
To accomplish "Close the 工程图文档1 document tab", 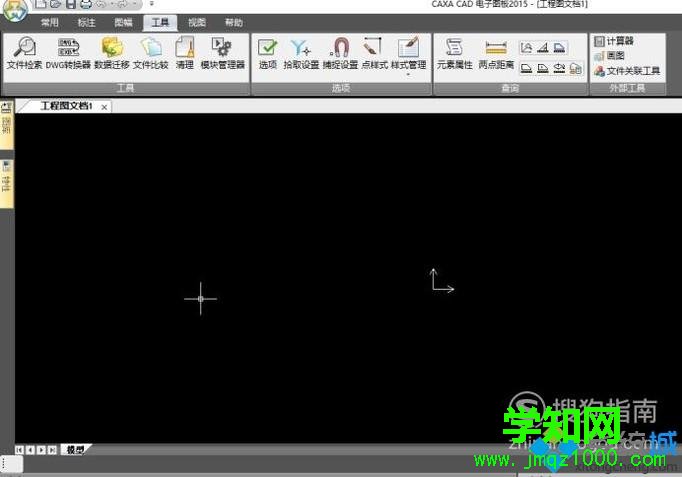I will tap(104, 107).
